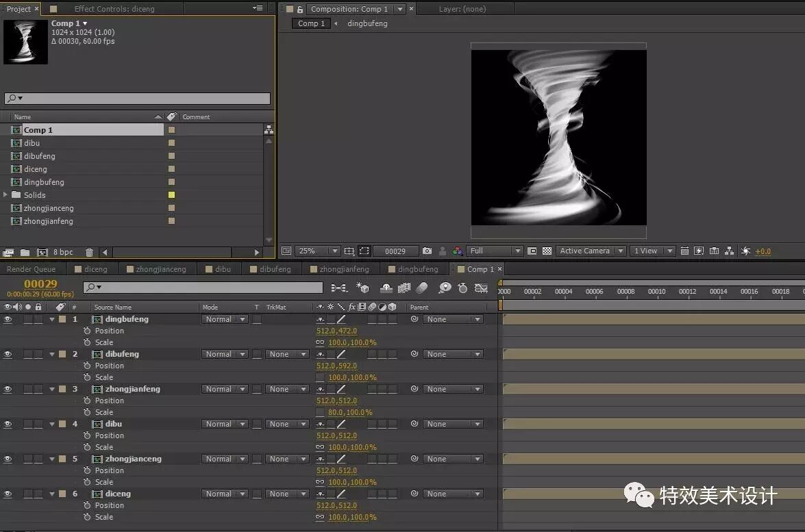Click current frame 00029 in viewer

click(x=395, y=251)
